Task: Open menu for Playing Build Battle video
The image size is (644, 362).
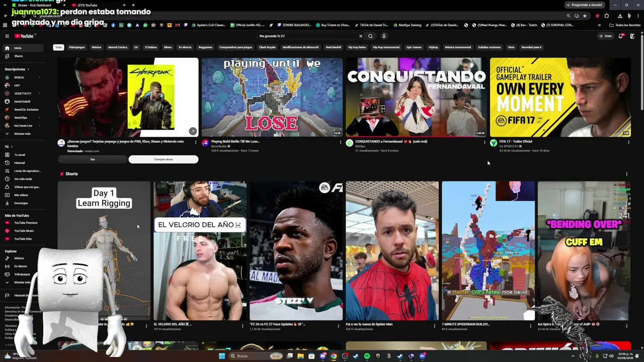Action: [x=340, y=142]
